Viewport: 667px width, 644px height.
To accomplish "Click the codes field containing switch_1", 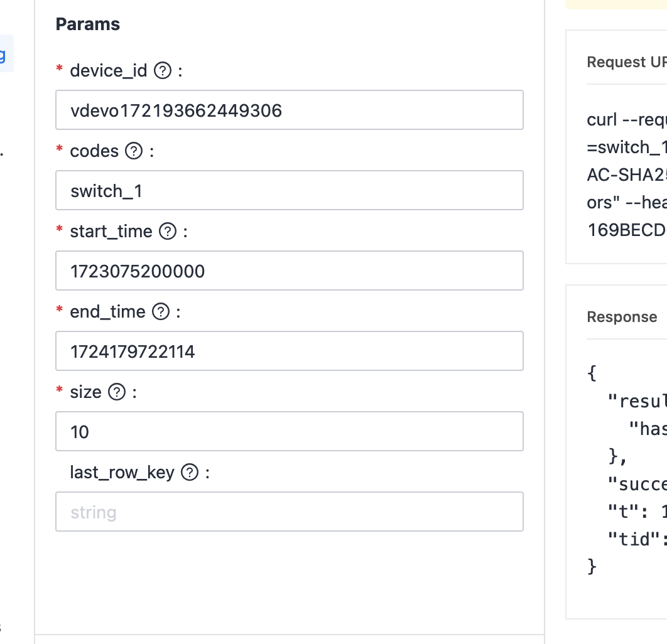I will coord(289,191).
